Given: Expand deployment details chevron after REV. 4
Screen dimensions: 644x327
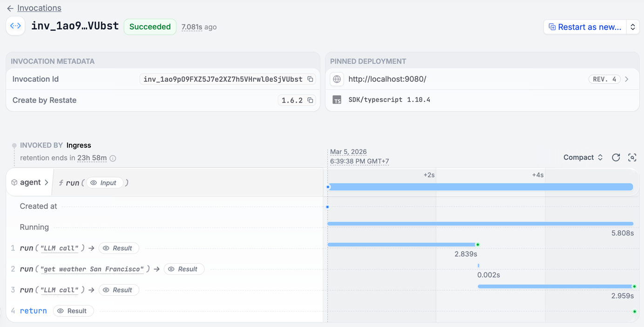Looking at the screenshot, I should (627, 79).
